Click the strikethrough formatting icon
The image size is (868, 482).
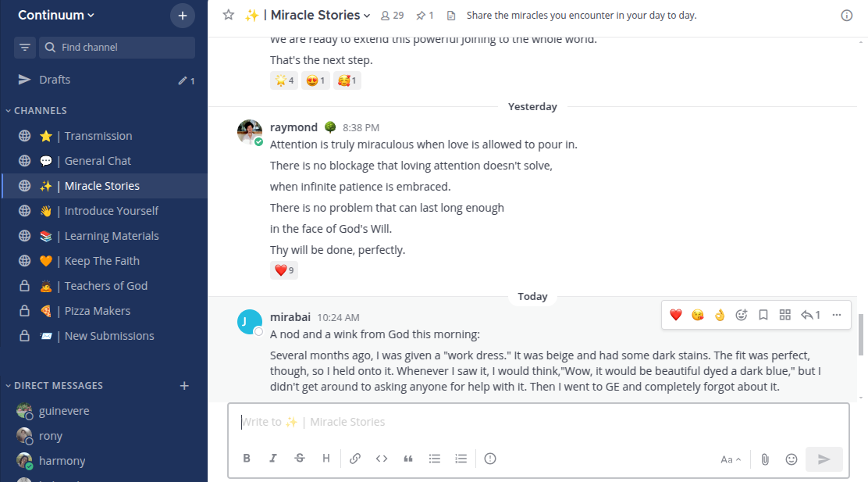point(300,459)
